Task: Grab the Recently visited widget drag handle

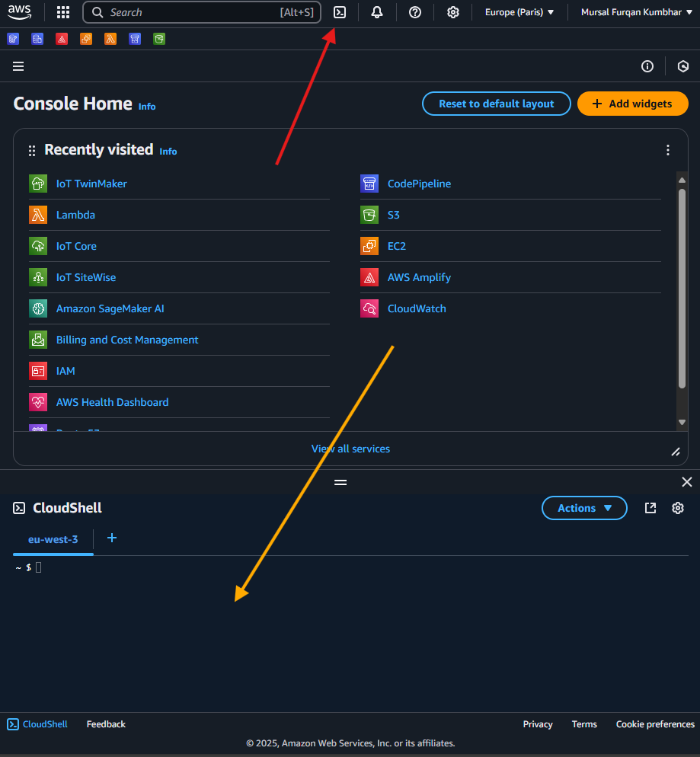Action: click(32, 151)
